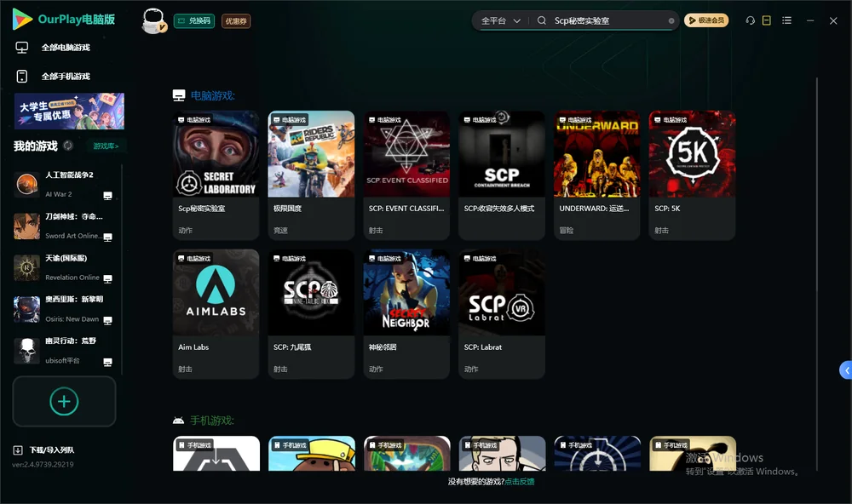Open the SCP: 5K game card
This screenshot has width=852, height=504.
coord(692,175)
